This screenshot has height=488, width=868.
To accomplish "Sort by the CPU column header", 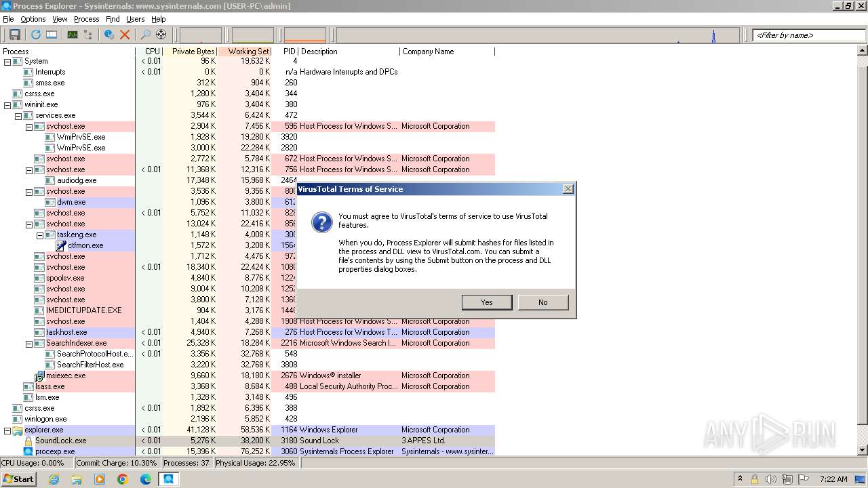I will [149, 52].
